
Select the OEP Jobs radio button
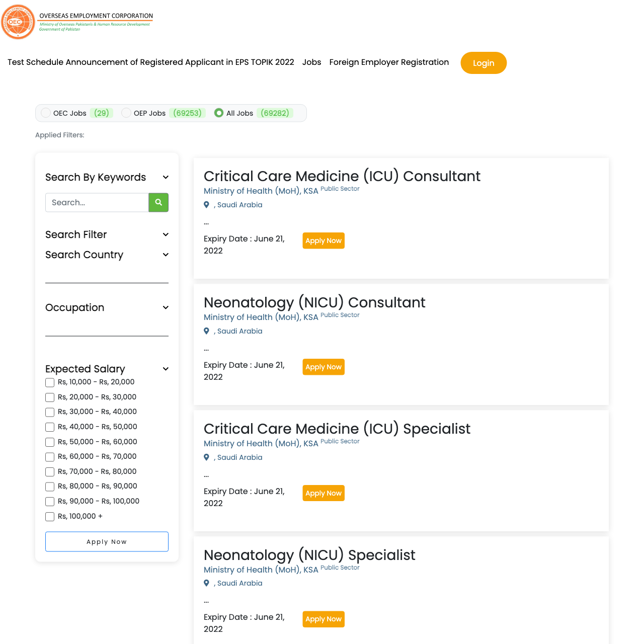click(x=126, y=113)
